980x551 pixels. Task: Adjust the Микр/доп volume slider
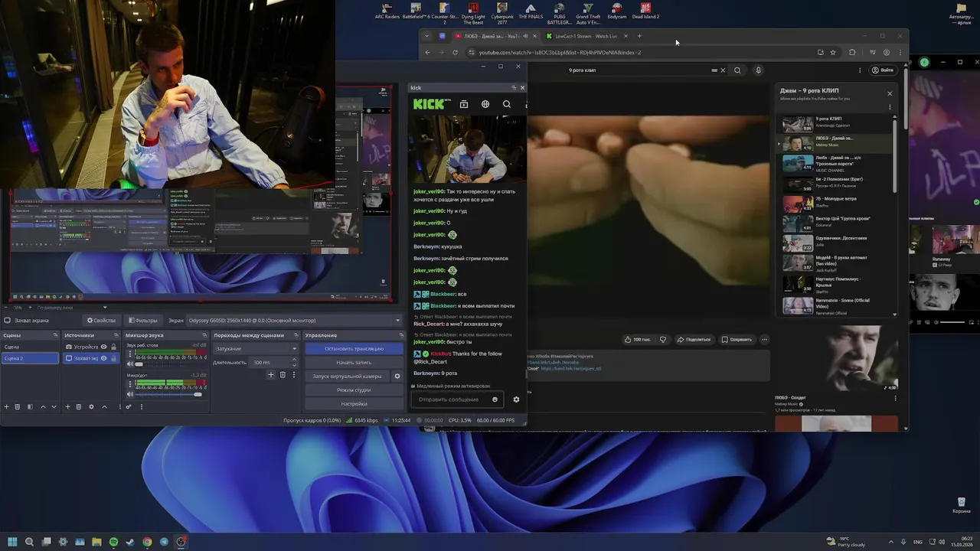coord(170,394)
